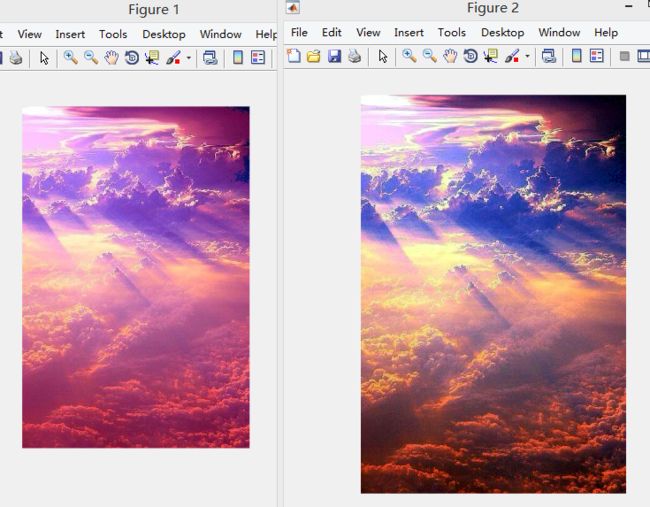This screenshot has width=650, height=507.
Task: Click the Figure 2 window title
Action: [493, 8]
